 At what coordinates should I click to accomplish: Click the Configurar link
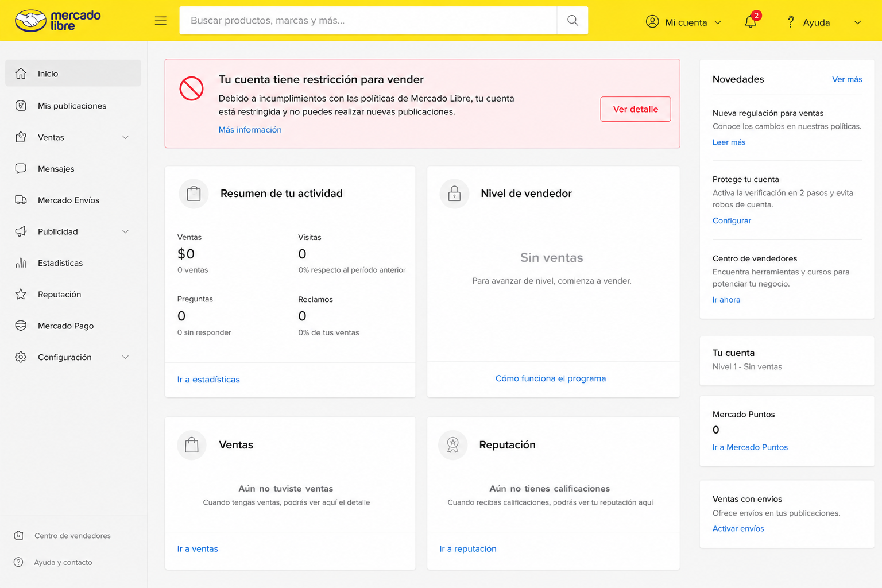(x=732, y=220)
